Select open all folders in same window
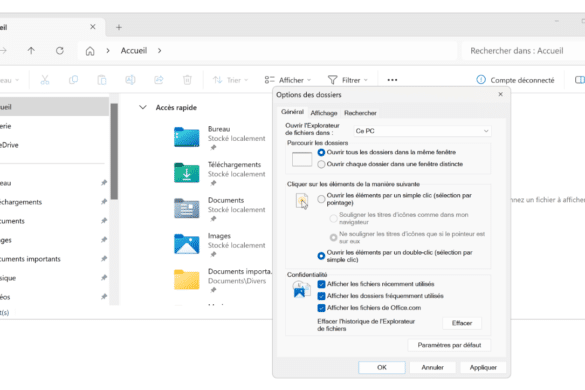This screenshot has width=585, height=390. [387, 152]
